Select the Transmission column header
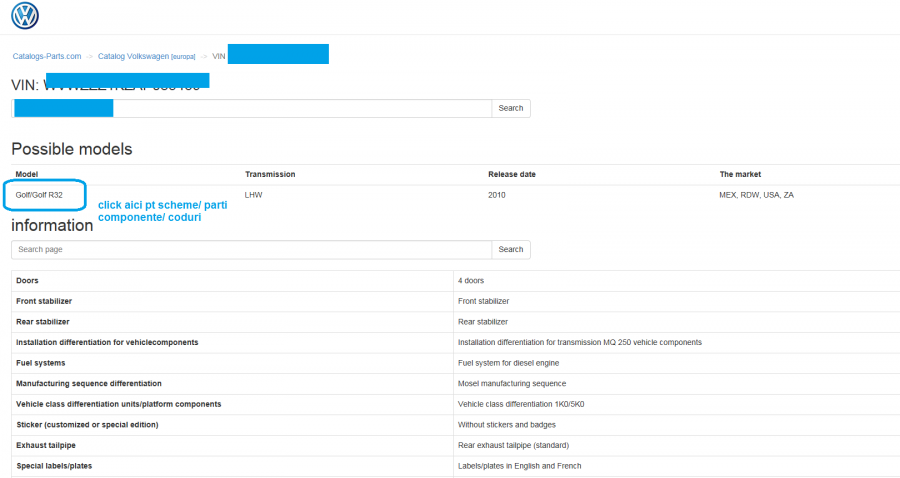Screen dimensions: 900x478 [270, 174]
